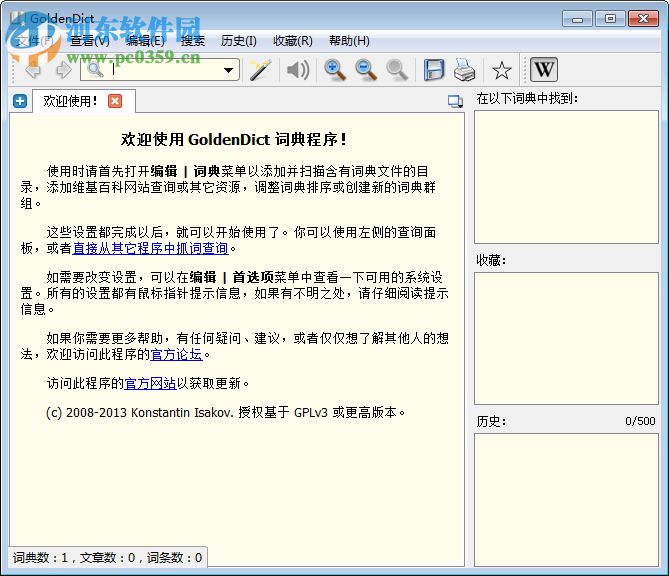Select the 欢迎使用! tab
This screenshot has height=576, width=669.
coord(84,101)
